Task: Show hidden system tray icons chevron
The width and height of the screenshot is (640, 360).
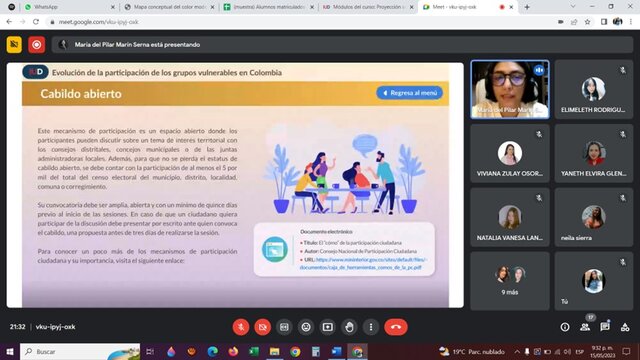Action: coord(517,351)
